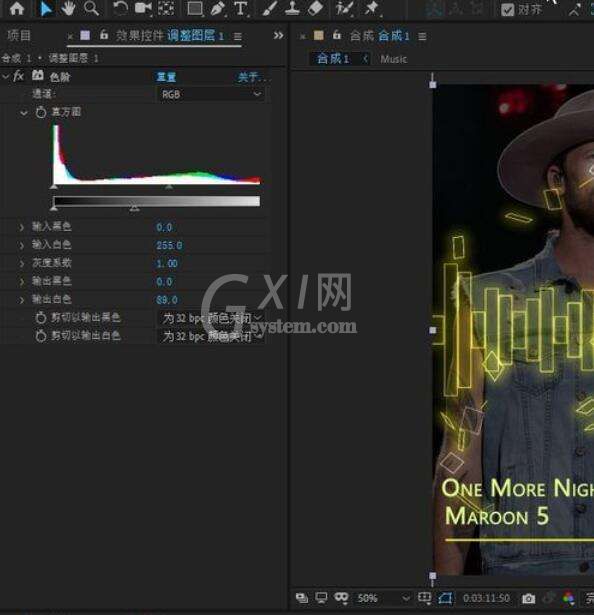Click the 输出白色 value 89.0

(x=167, y=300)
